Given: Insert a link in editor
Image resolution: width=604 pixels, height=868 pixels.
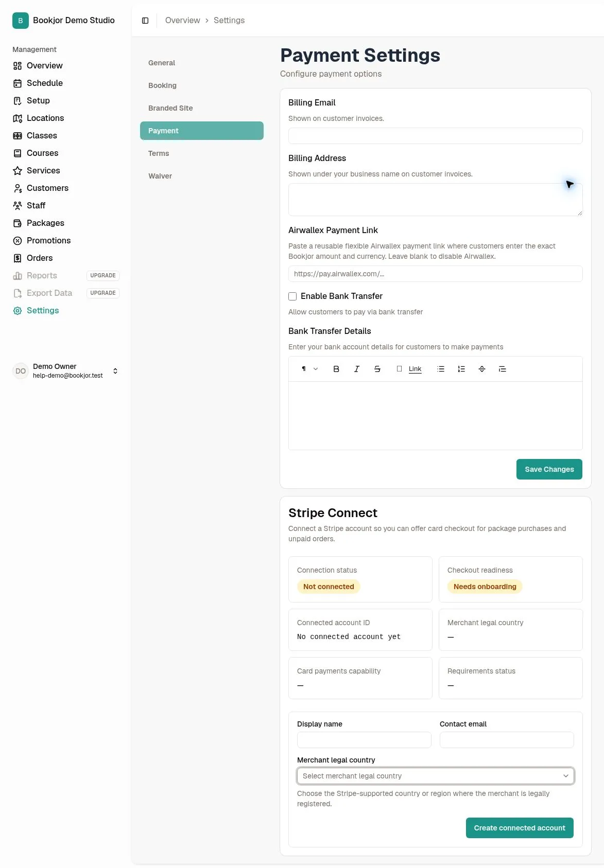Looking at the screenshot, I should (409, 369).
